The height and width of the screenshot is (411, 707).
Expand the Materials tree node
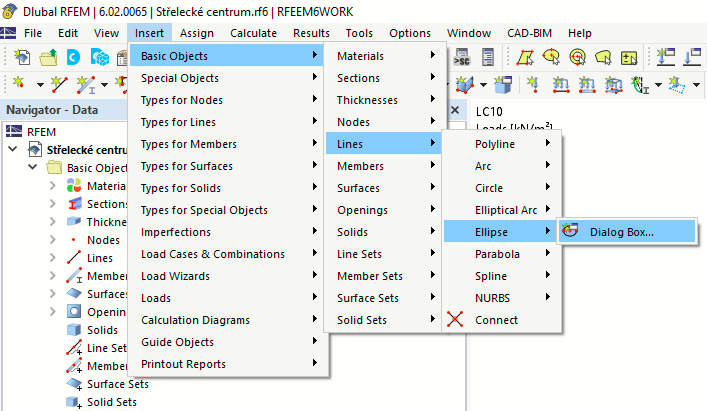[53, 186]
